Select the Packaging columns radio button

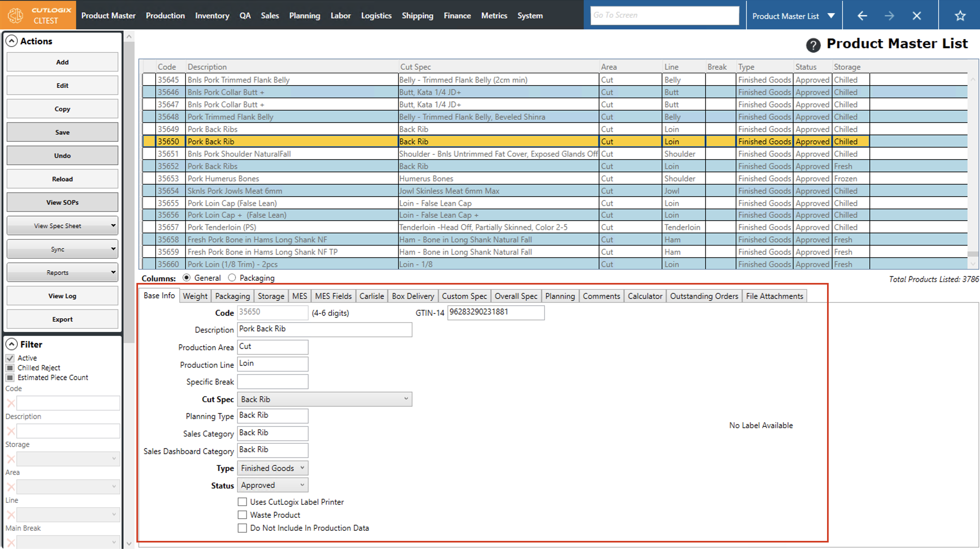[232, 278]
